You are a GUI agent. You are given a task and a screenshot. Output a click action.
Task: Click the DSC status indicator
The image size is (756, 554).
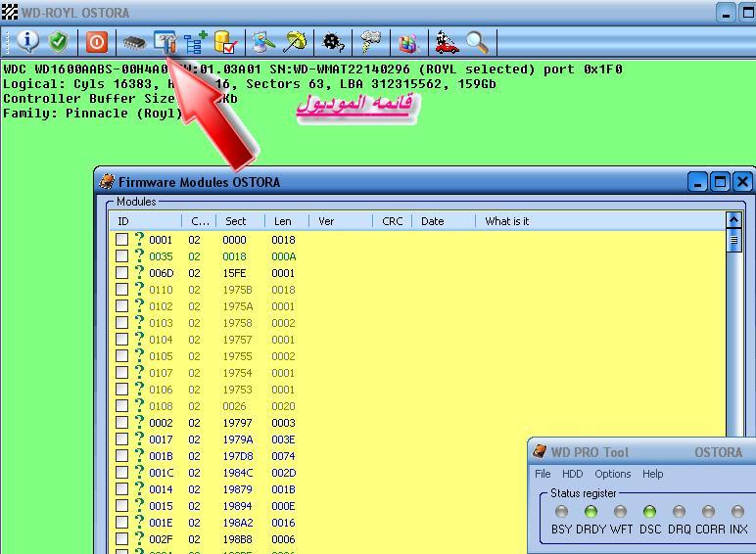tap(649, 511)
